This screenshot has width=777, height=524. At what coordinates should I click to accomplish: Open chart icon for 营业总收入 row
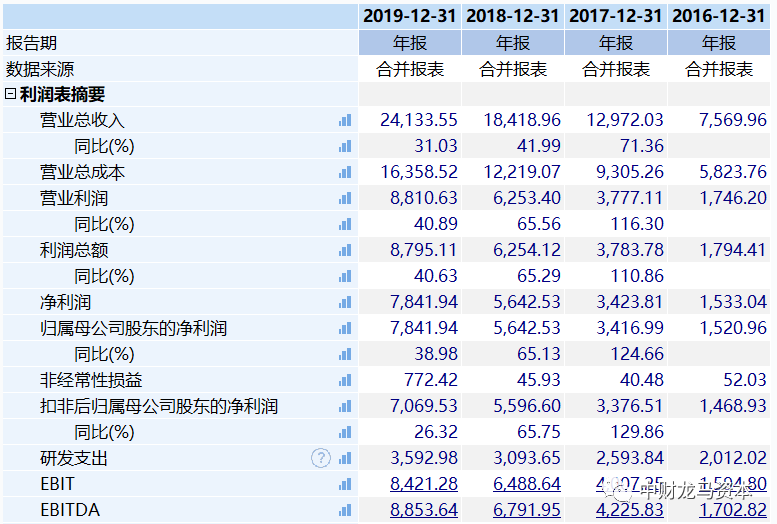point(345,120)
